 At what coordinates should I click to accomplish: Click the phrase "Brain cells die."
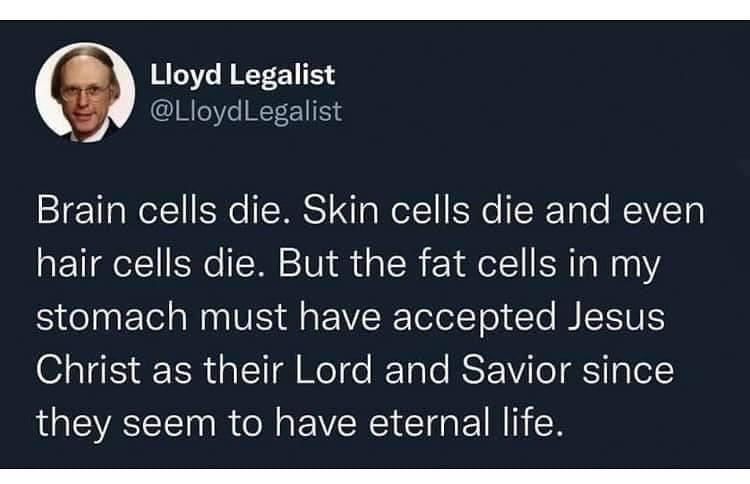(x=159, y=211)
